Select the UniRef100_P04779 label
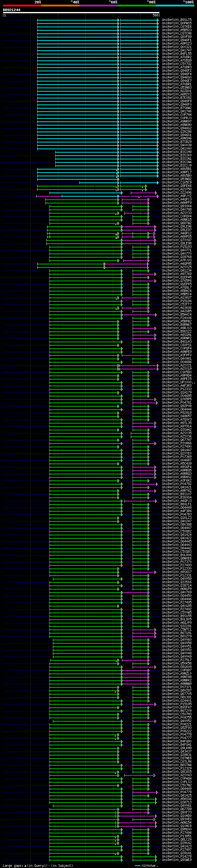 pyautogui.click(x=177, y=792)
